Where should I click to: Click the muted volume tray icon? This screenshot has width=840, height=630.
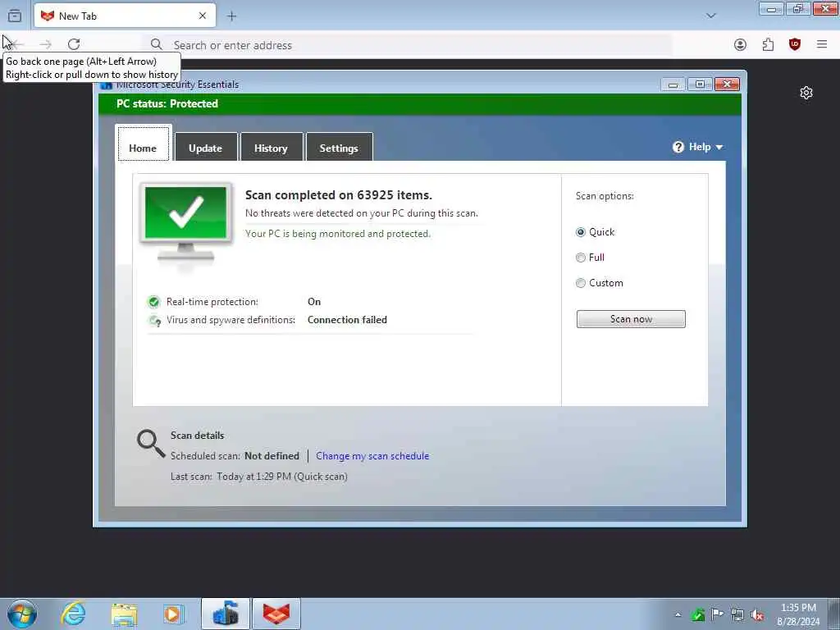[757, 615]
